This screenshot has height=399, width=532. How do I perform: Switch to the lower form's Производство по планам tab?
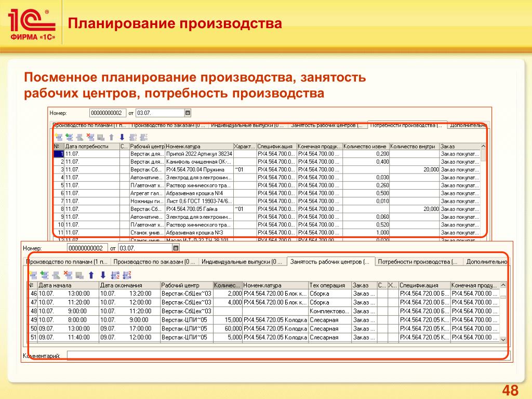pyautogui.click(x=67, y=262)
